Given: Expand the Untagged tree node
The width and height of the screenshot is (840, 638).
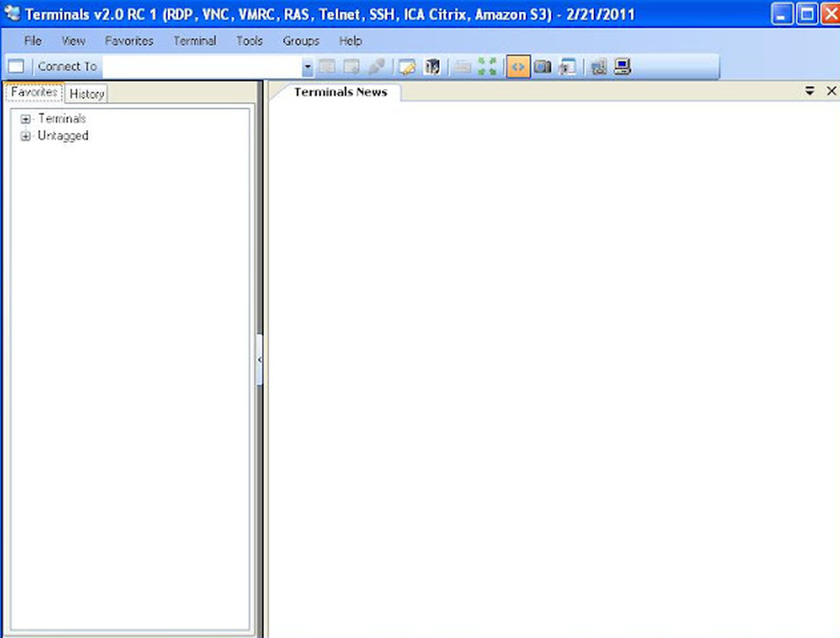Looking at the screenshot, I should (x=25, y=136).
